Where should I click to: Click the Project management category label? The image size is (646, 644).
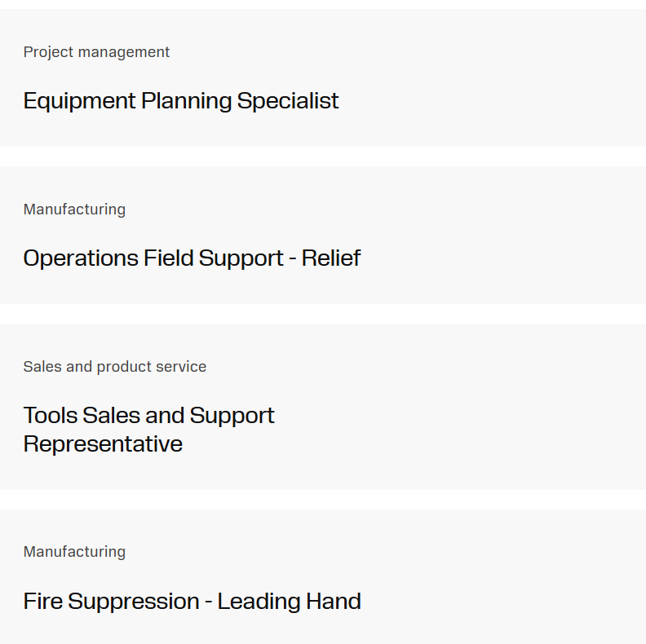[96, 52]
